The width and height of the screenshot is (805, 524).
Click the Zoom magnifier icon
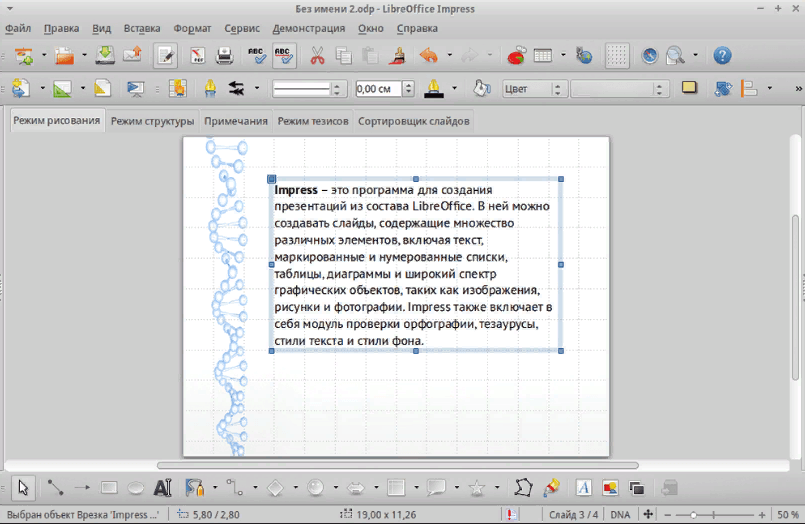675,55
